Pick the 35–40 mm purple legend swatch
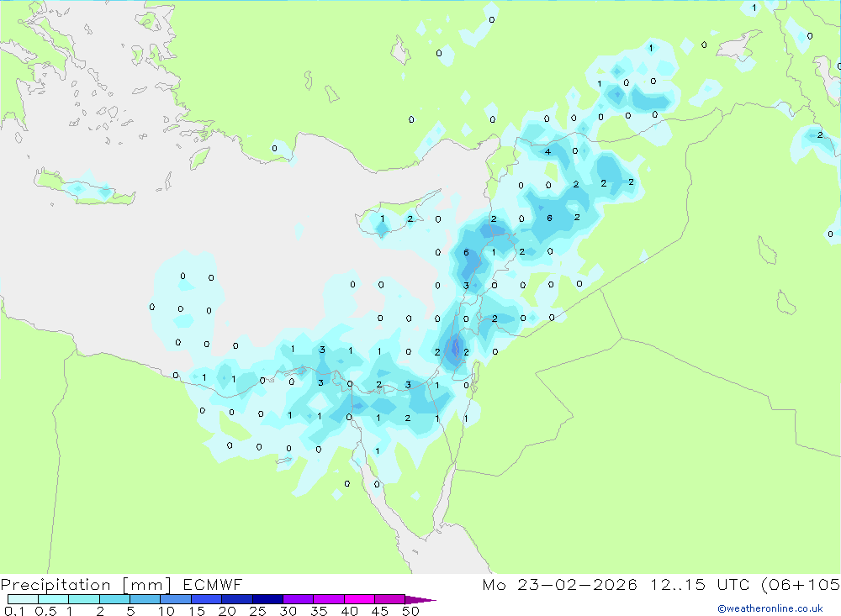 tap(328, 599)
